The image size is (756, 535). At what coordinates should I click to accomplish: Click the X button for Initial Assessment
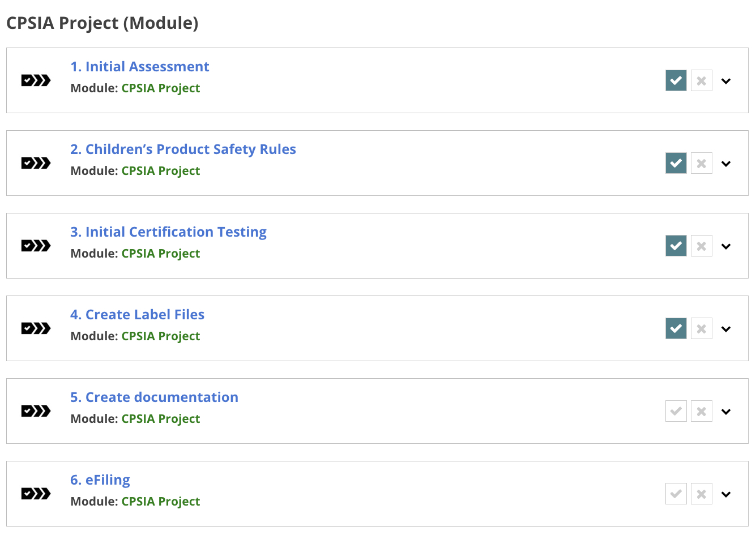(x=702, y=80)
